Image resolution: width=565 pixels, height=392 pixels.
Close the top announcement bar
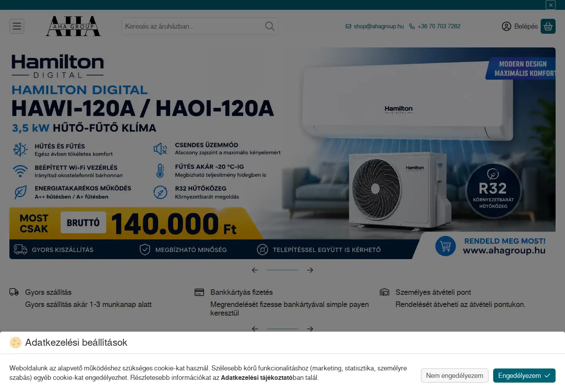551,5
